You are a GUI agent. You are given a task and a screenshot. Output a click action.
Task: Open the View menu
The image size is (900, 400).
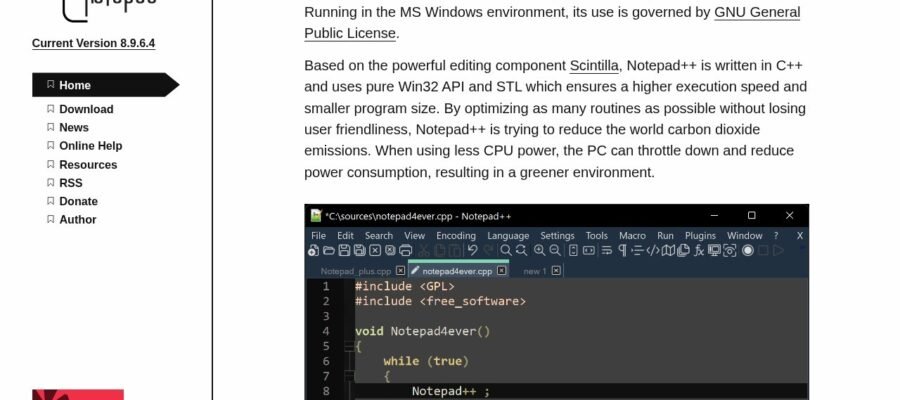click(414, 235)
